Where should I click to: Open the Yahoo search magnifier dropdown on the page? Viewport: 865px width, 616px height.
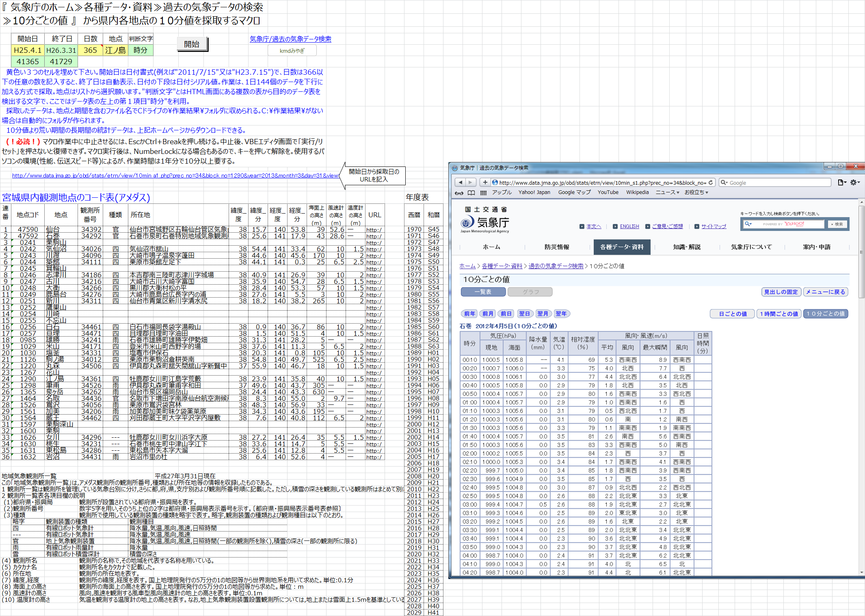748,224
